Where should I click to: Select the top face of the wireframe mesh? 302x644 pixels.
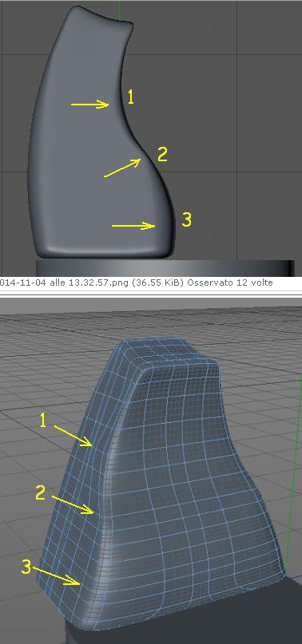(x=165, y=352)
